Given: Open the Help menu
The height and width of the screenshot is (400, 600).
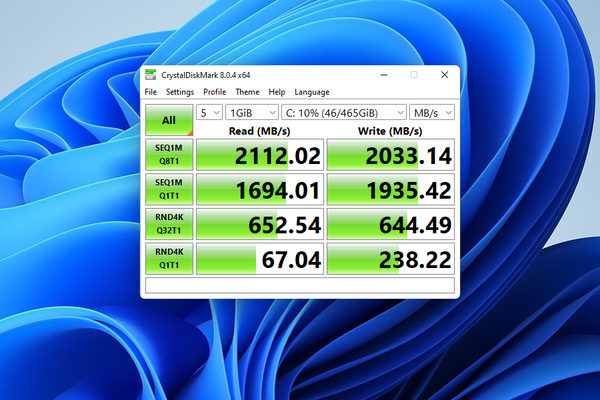Looking at the screenshot, I should [276, 92].
